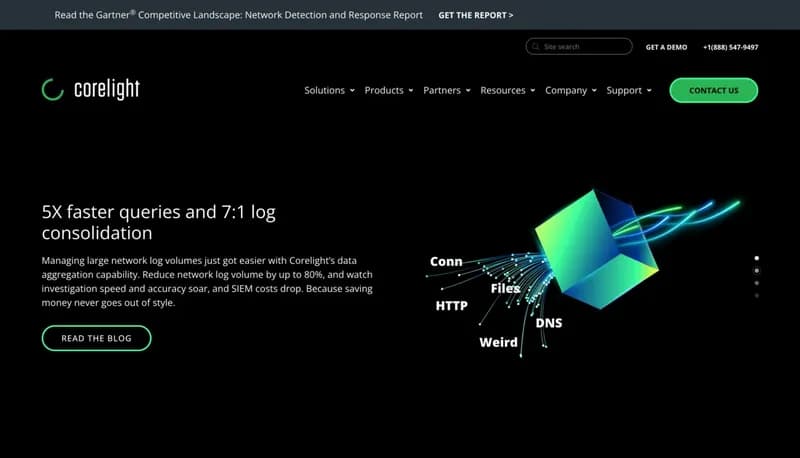Click the 'Managing large network log volumes' paragraph
This screenshot has height=458, width=800.
click(x=207, y=282)
